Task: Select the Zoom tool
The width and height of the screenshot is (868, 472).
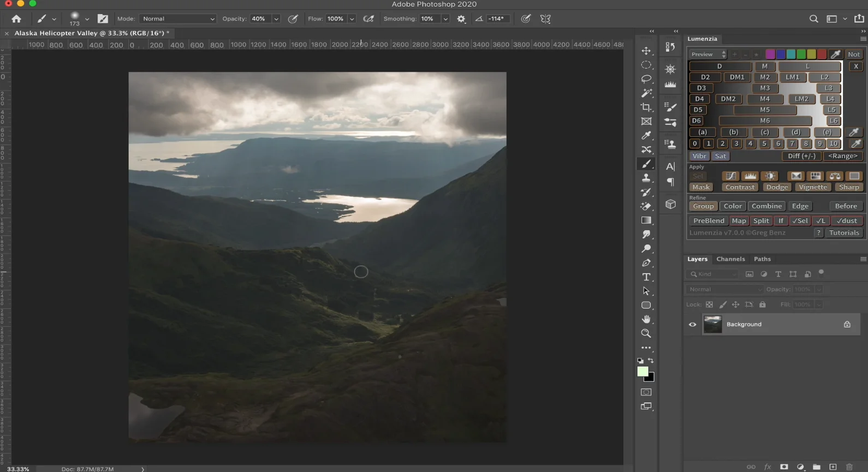Action: click(646, 333)
